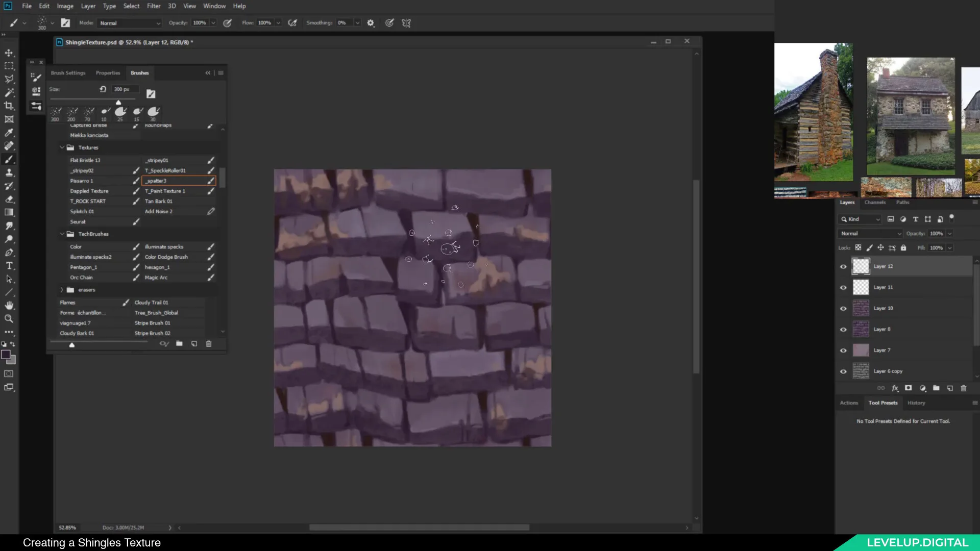Toggle airbrush build-up effects
This screenshot has height=551, width=980.
[292, 23]
